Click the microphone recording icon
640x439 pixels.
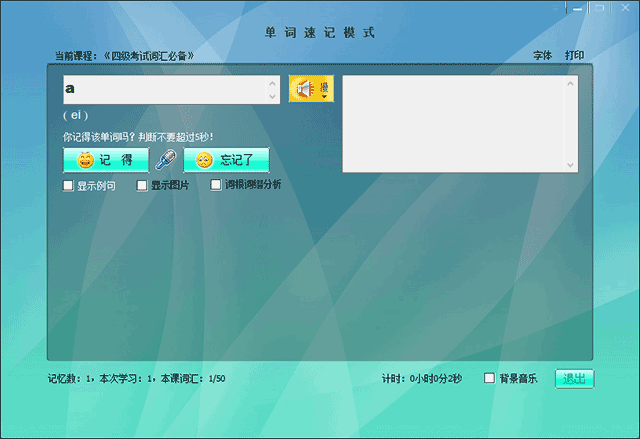tap(166, 159)
